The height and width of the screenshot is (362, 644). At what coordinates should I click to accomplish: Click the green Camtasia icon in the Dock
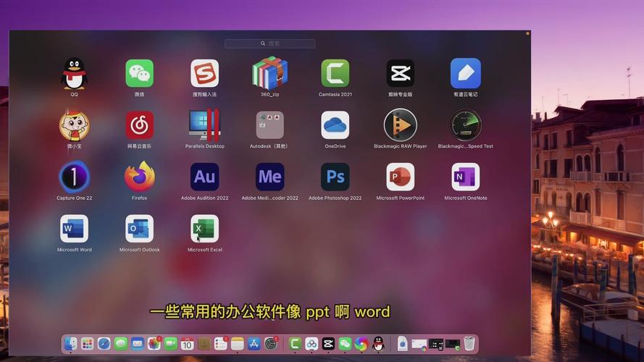tap(295, 344)
